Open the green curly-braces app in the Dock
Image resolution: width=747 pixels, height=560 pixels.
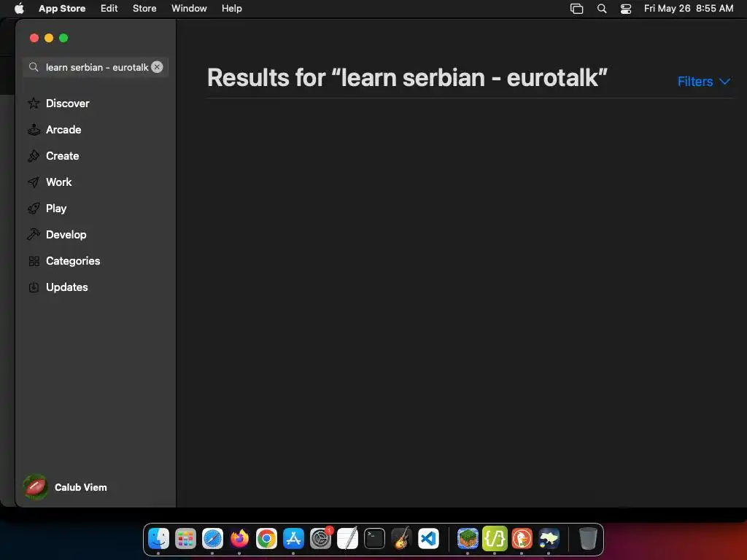pyautogui.click(x=495, y=539)
